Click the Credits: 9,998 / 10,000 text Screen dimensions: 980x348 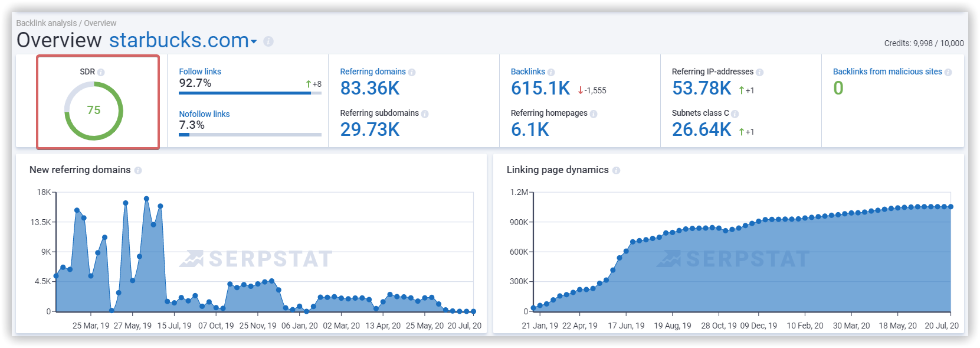[924, 43]
